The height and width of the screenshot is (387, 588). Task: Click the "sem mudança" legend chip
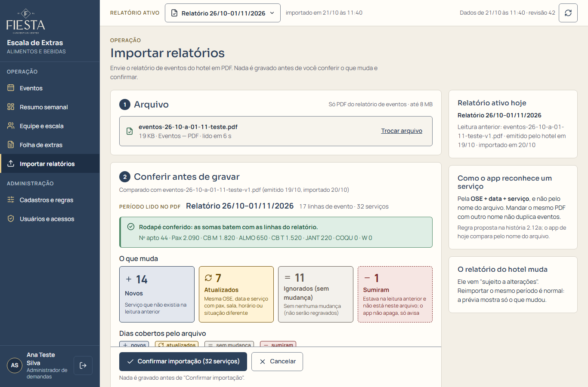[x=229, y=344]
